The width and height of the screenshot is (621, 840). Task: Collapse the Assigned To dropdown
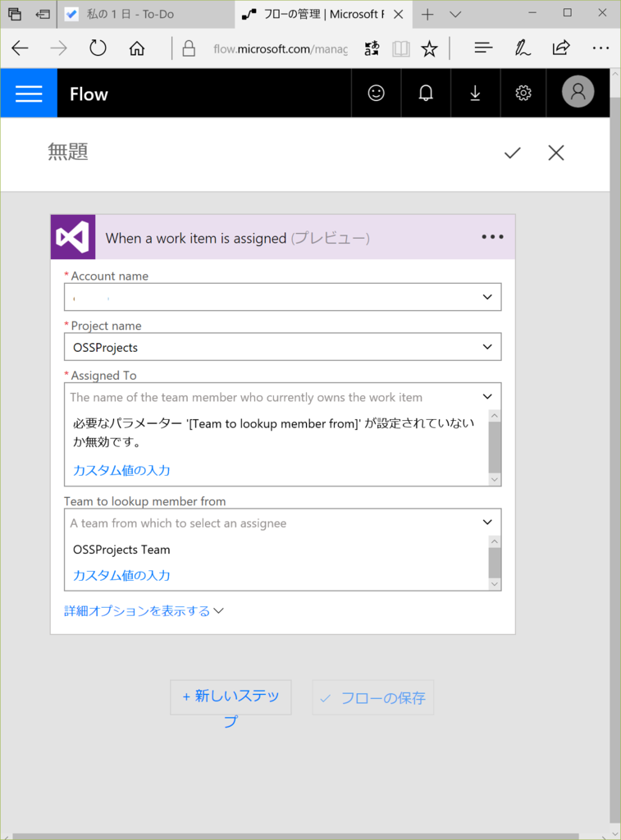[x=487, y=396]
